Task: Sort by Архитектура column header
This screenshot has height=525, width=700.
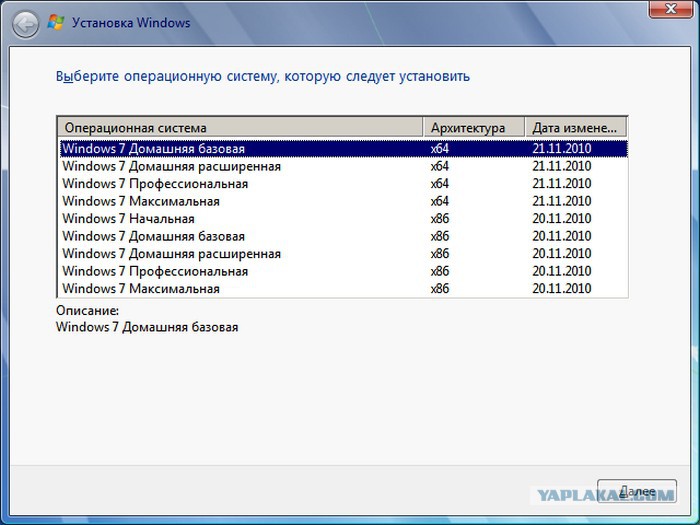Action: [x=474, y=128]
